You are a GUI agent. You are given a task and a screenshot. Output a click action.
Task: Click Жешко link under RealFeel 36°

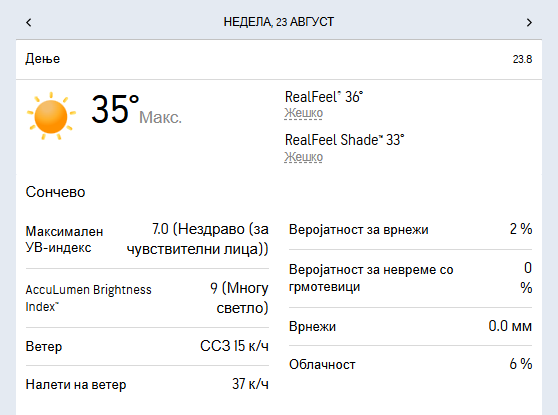click(304, 113)
